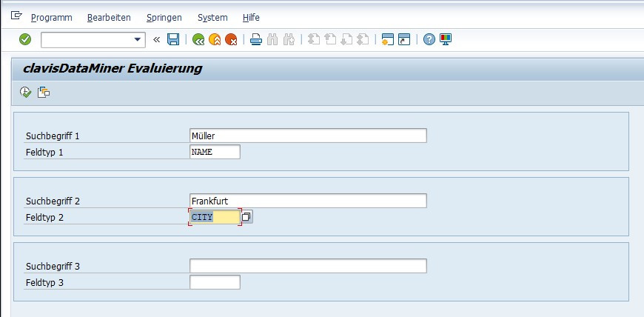Click the Print icon

[256, 39]
